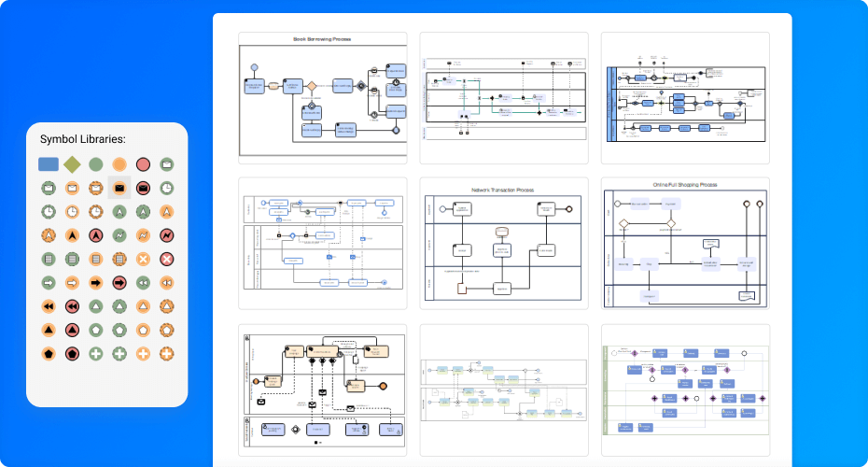Image resolution: width=868 pixels, height=467 pixels.
Task: Open the Book Borrowing Process template
Action: [323, 98]
